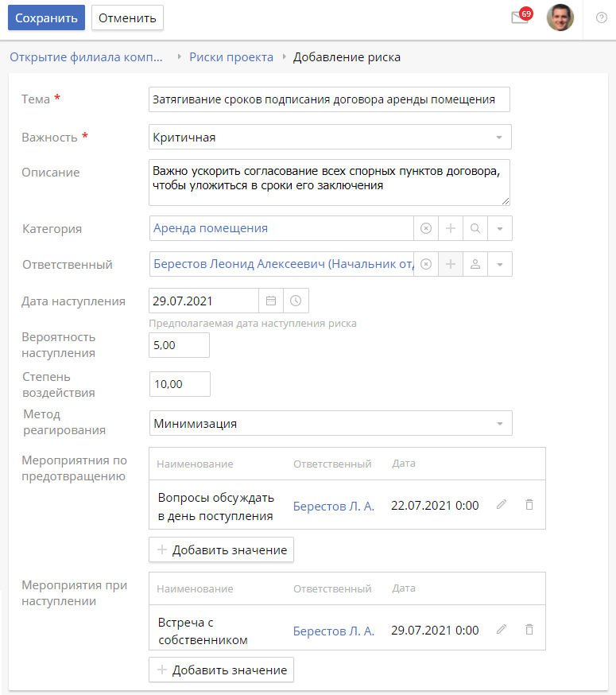Open calendar picker for Дата наступления
The height and width of the screenshot is (695, 616).
[x=271, y=301]
